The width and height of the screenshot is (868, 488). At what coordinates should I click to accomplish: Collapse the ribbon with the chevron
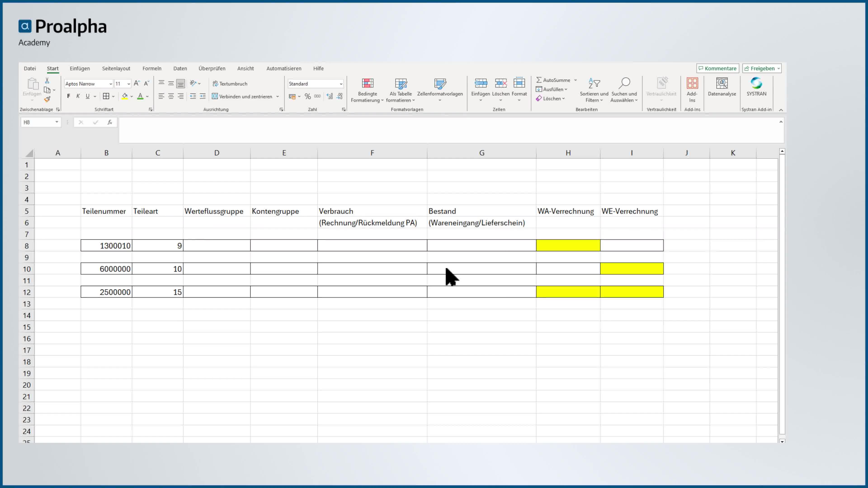click(781, 110)
